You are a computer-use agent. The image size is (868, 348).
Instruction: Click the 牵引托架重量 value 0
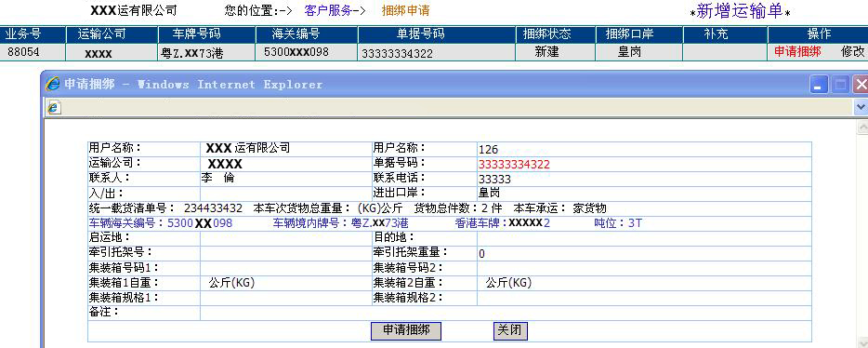click(x=481, y=254)
